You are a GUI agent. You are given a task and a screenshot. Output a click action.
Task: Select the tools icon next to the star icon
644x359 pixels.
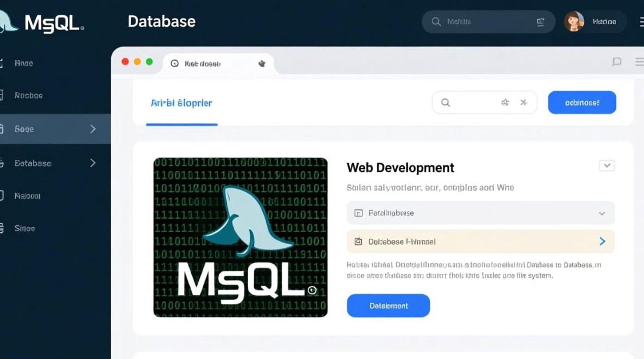(x=524, y=102)
